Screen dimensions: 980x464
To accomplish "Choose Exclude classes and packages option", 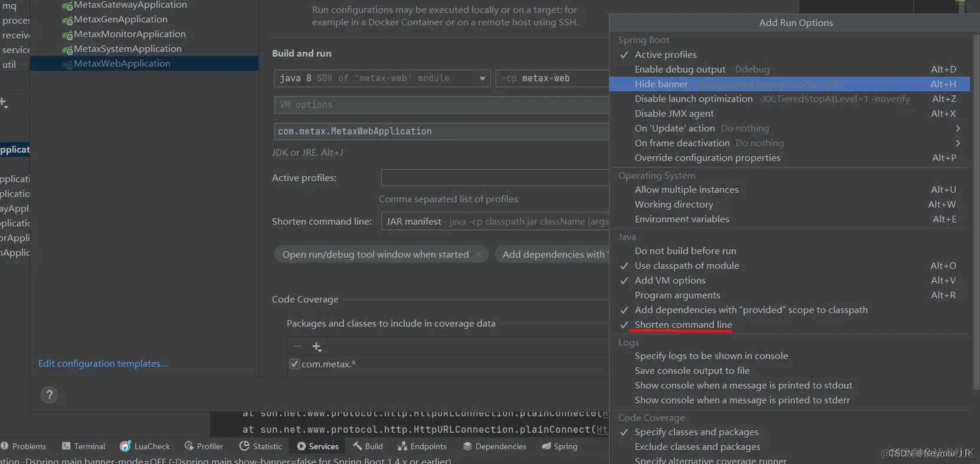I will point(789,447).
